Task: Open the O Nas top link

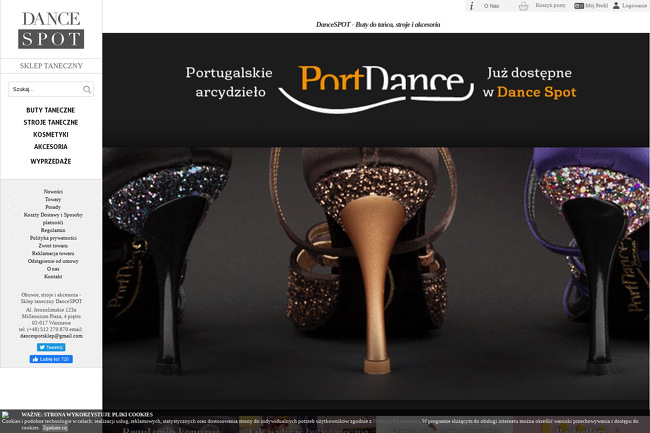Action: [x=491, y=6]
